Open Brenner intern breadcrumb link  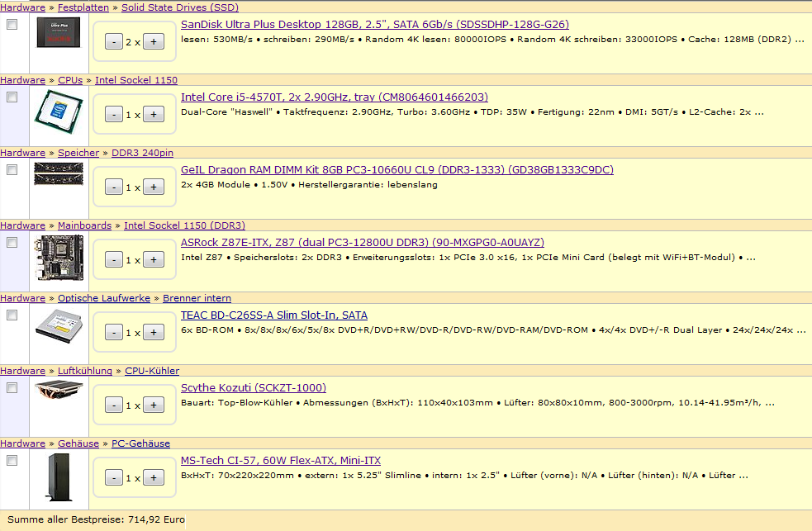click(197, 299)
